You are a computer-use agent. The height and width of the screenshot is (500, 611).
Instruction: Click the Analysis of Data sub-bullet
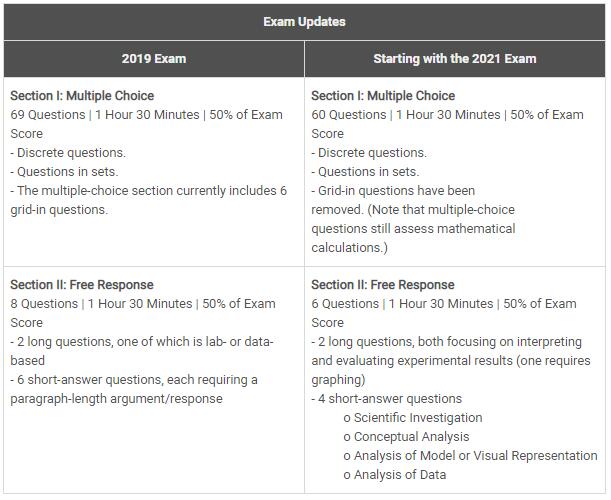click(395, 475)
